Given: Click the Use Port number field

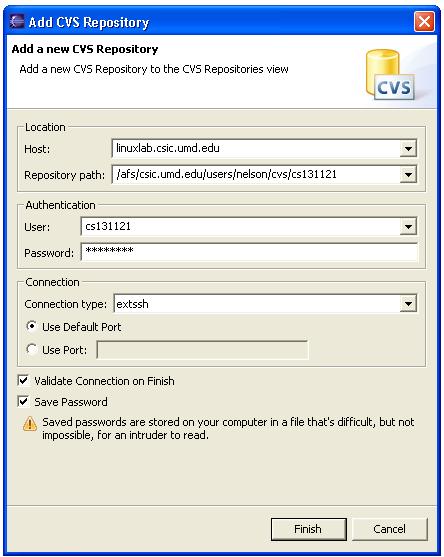Looking at the screenshot, I should tap(202, 350).
